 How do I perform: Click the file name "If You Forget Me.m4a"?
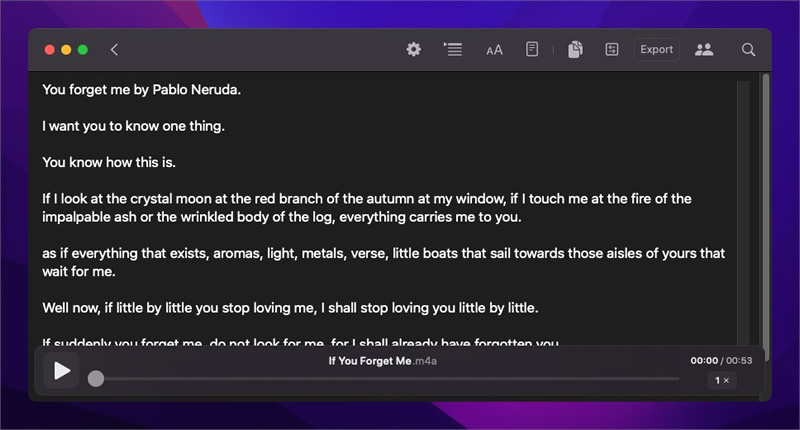(383, 361)
